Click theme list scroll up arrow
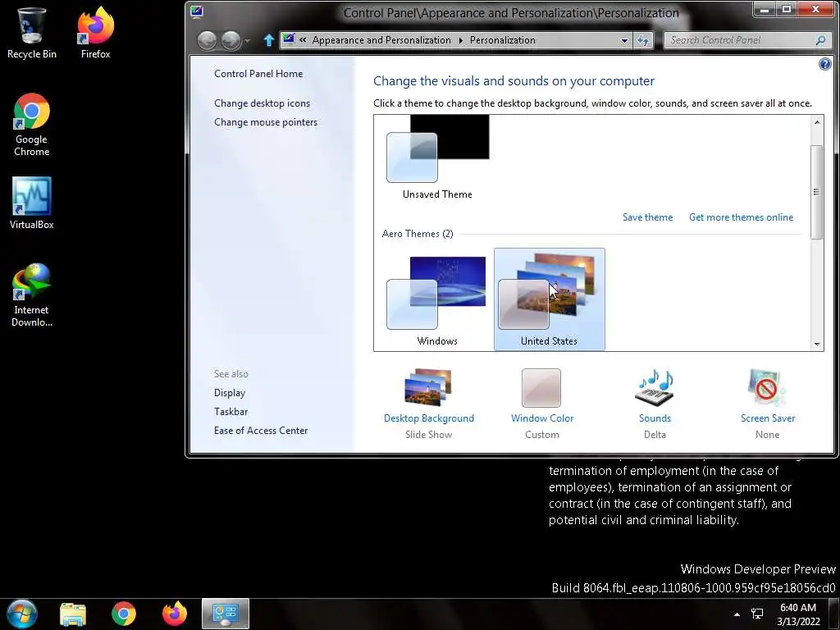Screen dimensions: 840x630 (817, 122)
